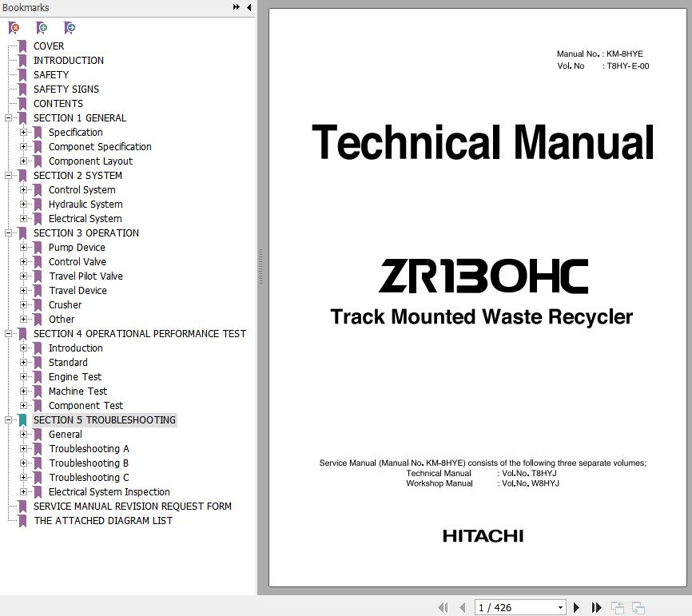Open the CONTENTS bookmark
692x616 pixels.
pyautogui.click(x=58, y=103)
